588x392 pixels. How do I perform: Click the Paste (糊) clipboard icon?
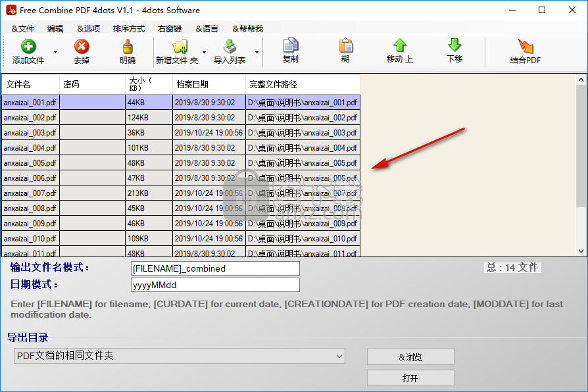coord(346,45)
